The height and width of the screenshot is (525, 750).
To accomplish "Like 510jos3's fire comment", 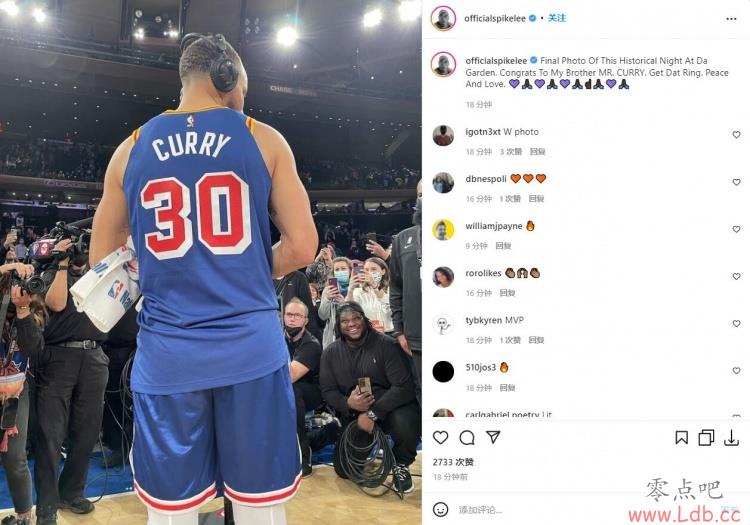I will click(x=736, y=371).
